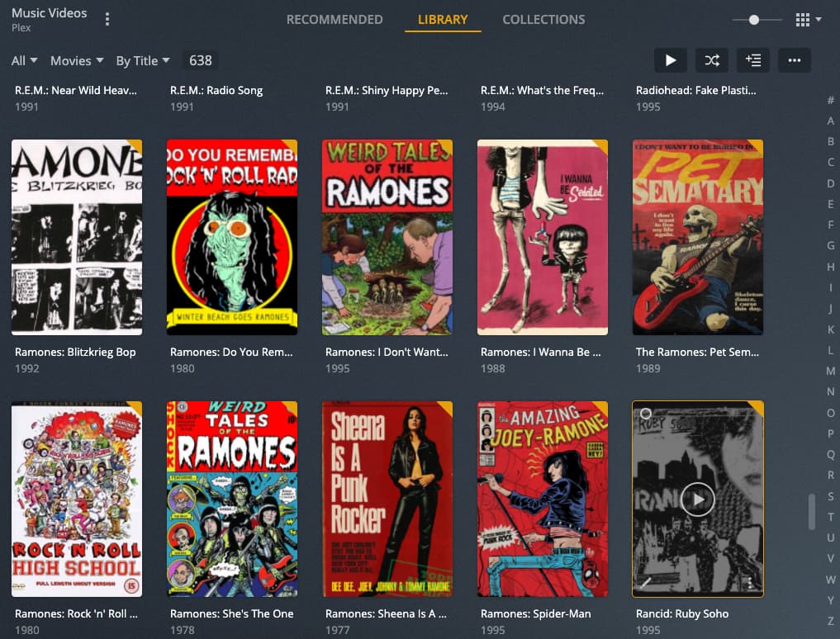
Task: Jump to # in the alphabet index
Action: click(830, 100)
